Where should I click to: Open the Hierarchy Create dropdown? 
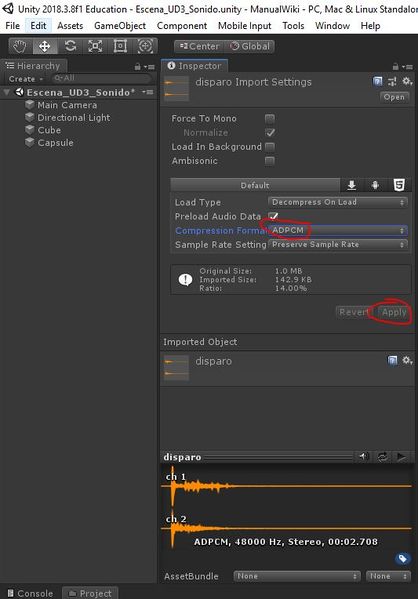click(x=26, y=79)
